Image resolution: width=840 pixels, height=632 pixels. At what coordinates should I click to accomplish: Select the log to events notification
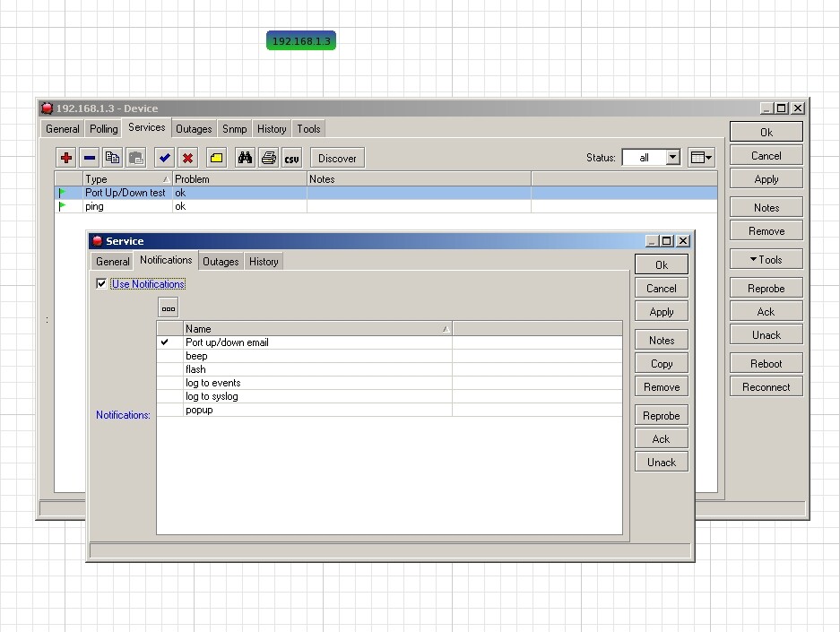click(389, 383)
